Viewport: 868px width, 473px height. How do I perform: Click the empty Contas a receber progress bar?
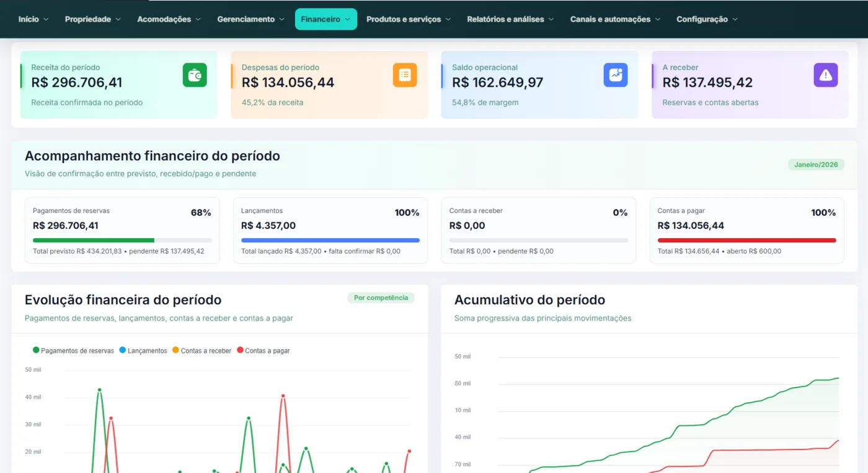(539, 240)
